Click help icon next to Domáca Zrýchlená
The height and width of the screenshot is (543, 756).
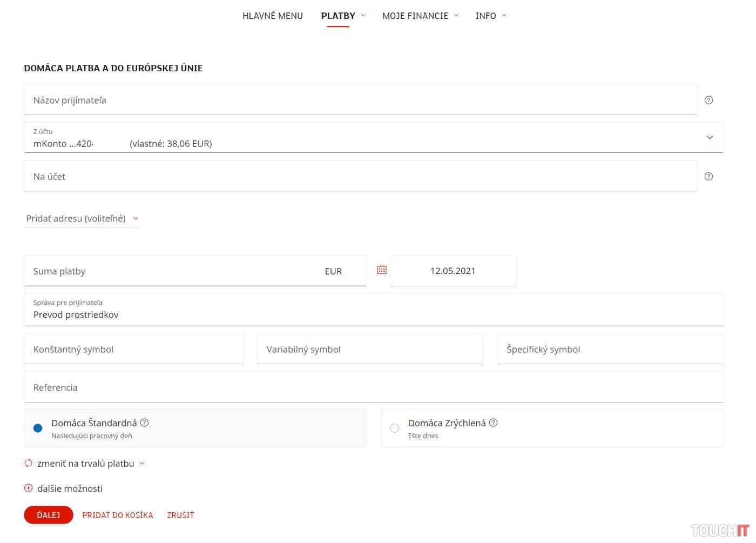493,423
